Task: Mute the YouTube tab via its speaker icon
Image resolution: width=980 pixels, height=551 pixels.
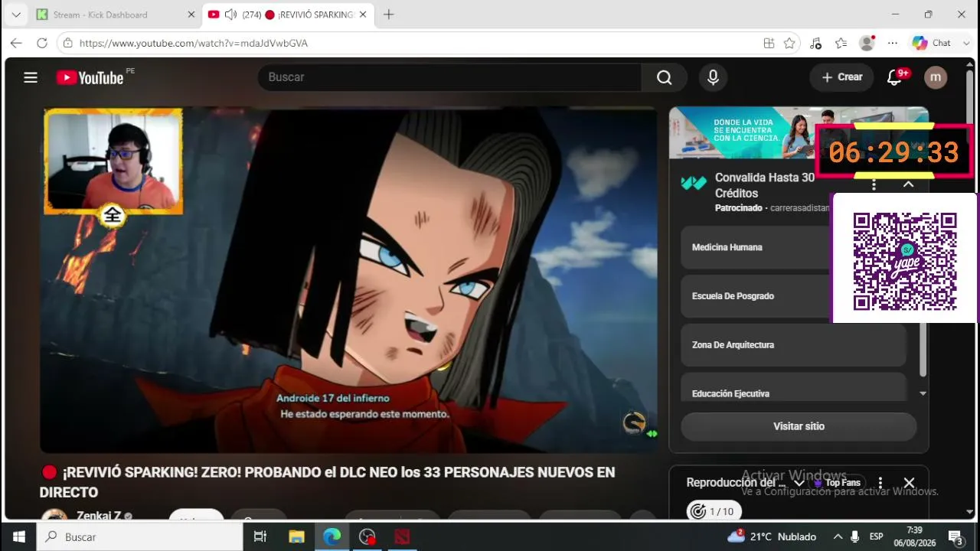Action: (x=230, y=15)
